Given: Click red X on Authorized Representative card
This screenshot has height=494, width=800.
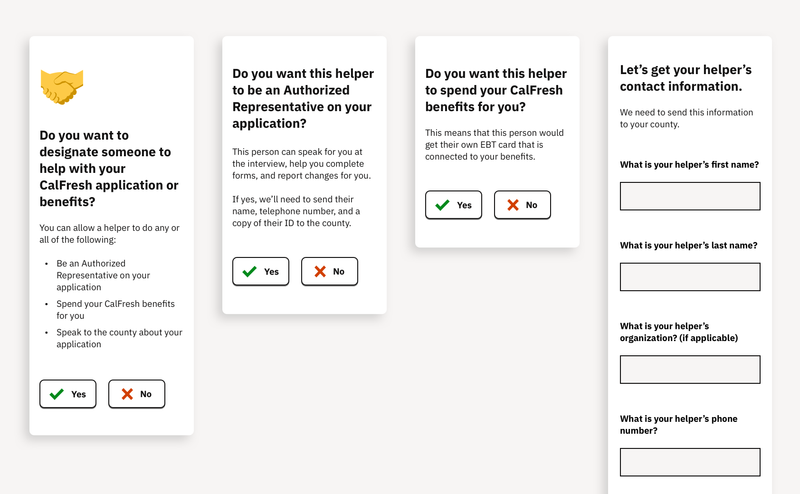Looking at the screenshot, I should (320, 271).
